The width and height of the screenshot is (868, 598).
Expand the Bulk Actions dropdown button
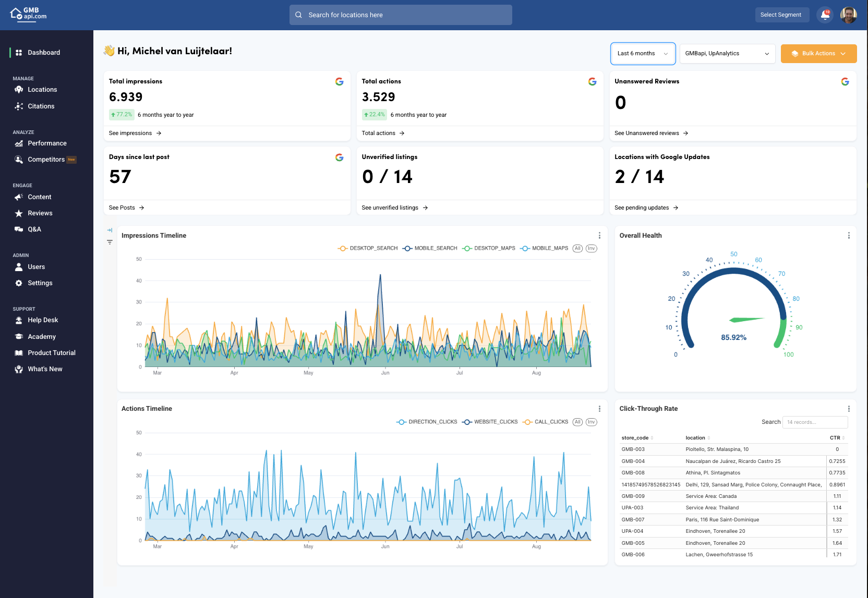[x=818, y=54]
